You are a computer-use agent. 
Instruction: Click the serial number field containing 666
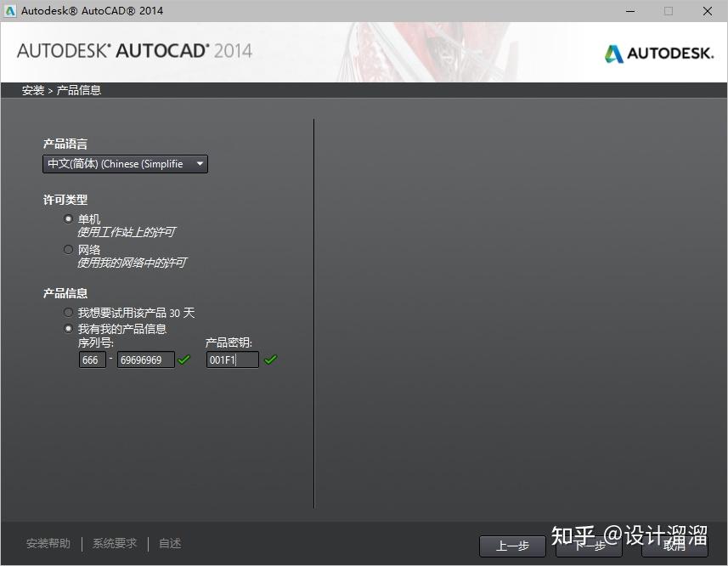(x=92, y=359)
